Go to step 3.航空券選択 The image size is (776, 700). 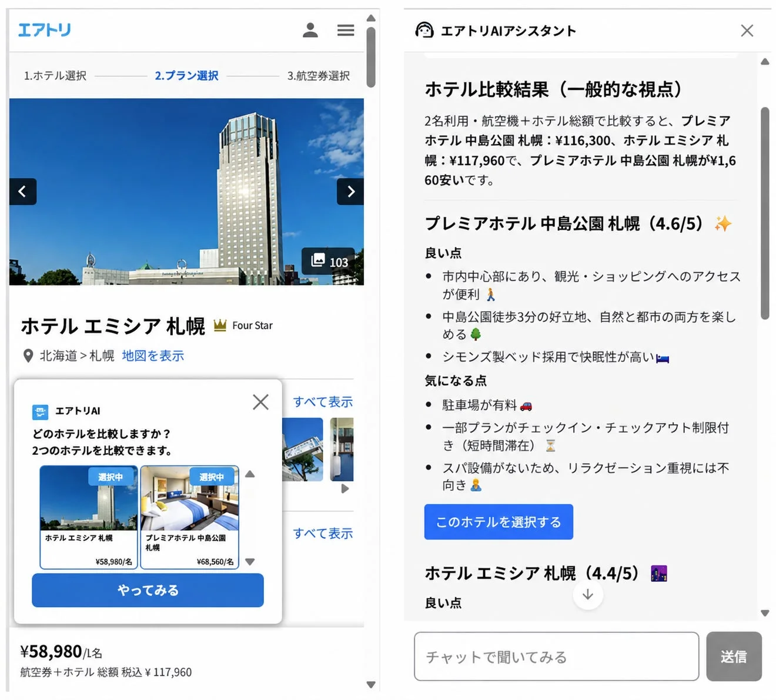pyautogui.click(x=319, y=76)
